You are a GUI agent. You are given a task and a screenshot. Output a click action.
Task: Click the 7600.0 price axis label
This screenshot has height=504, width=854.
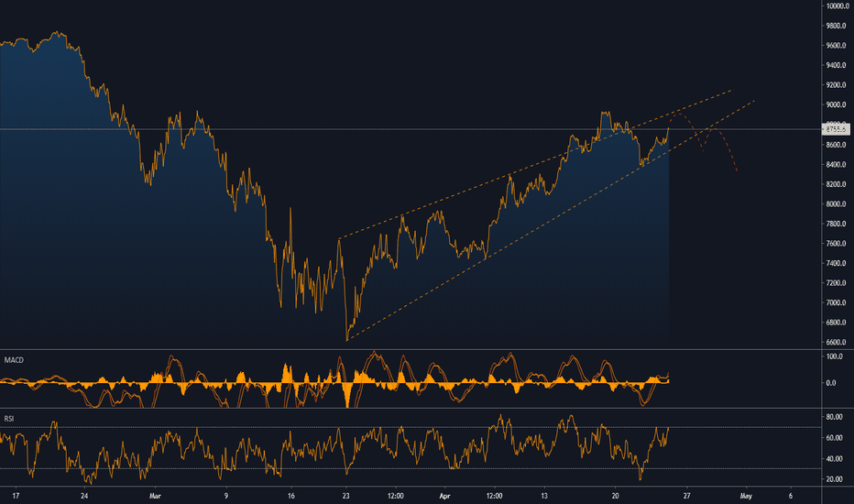(836, 244)
